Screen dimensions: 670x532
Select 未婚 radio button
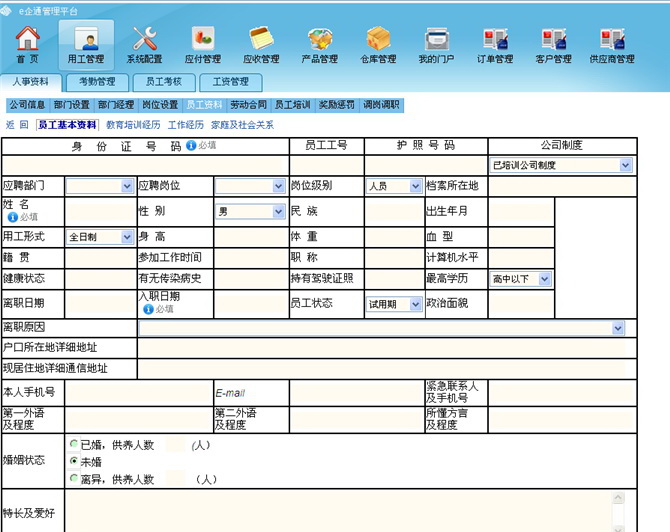point(74,461)
